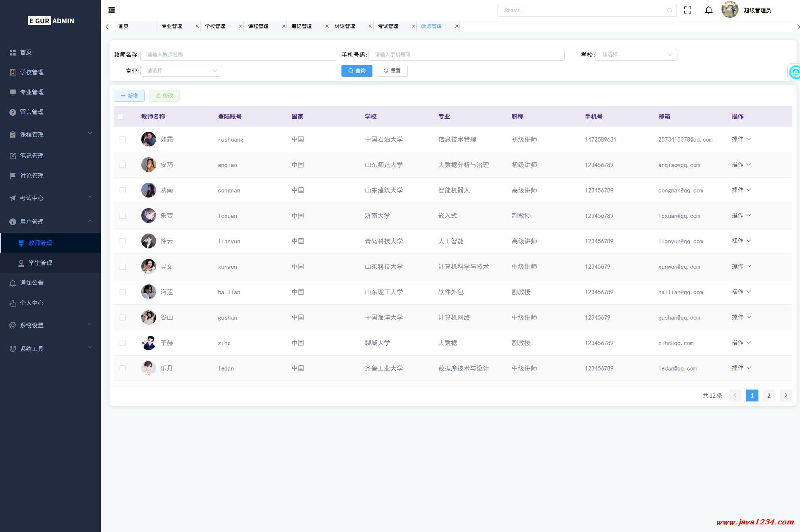Click the search magnifier icon in top bar
800x532 pixels.
click(x=669, y=11)
